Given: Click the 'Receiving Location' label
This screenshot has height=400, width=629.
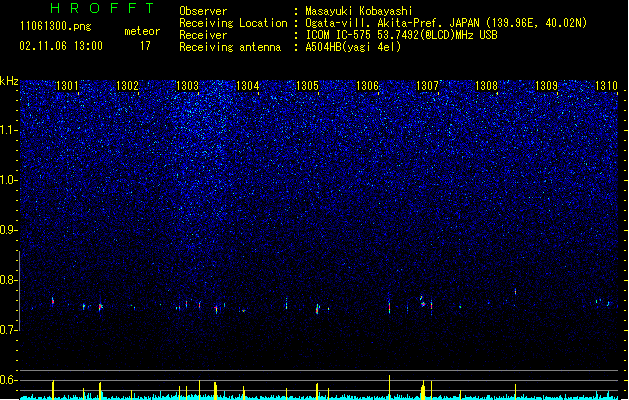Looking at the screenshot, I should pos(233,23).
